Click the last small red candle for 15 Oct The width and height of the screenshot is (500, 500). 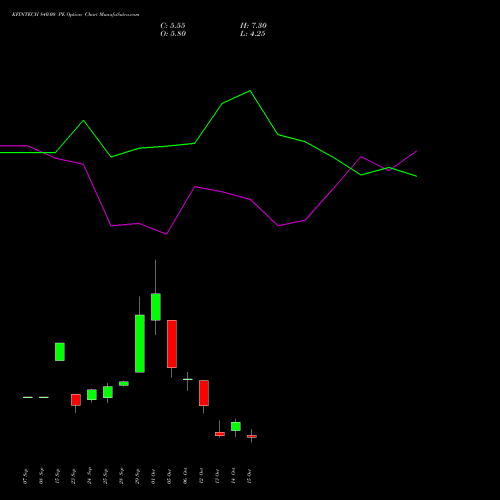tap(252, 436)
